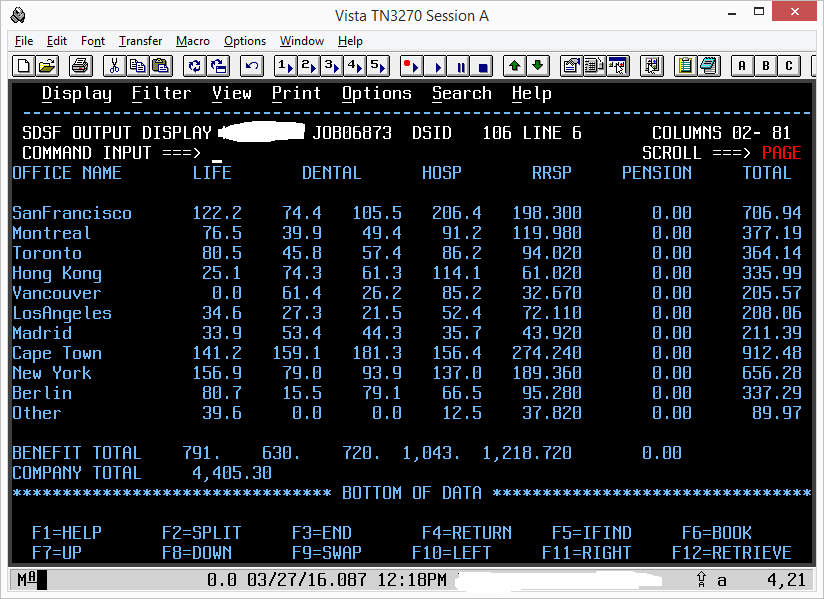824x599 pixels.
Task: Click F6=BOOK function key label
Action: point(717,533)
